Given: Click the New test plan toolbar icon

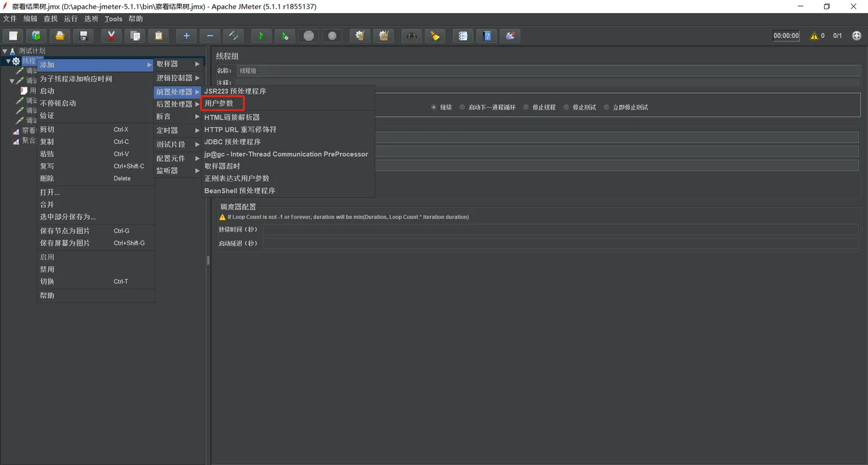Looking at the screenshot, I should pyautogui.click(x=12, y=36).
